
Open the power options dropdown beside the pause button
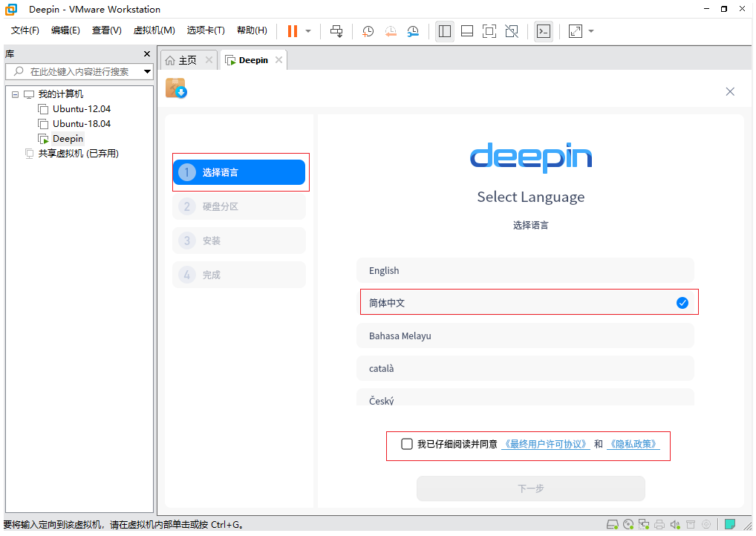pos(308,31)
